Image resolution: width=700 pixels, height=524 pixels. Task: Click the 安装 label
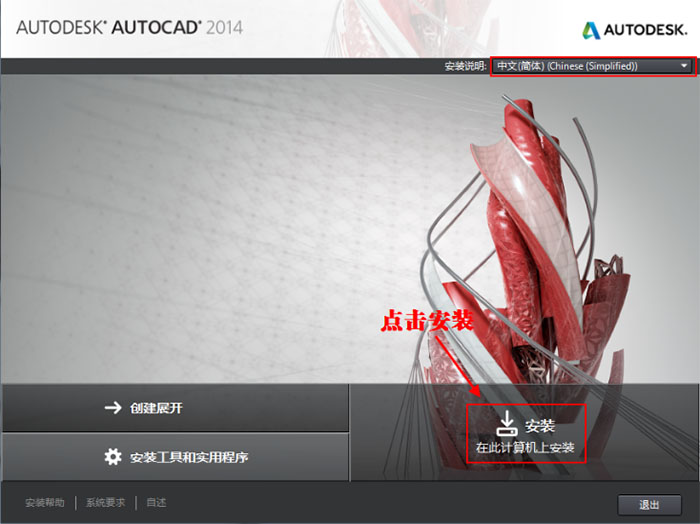540,426
